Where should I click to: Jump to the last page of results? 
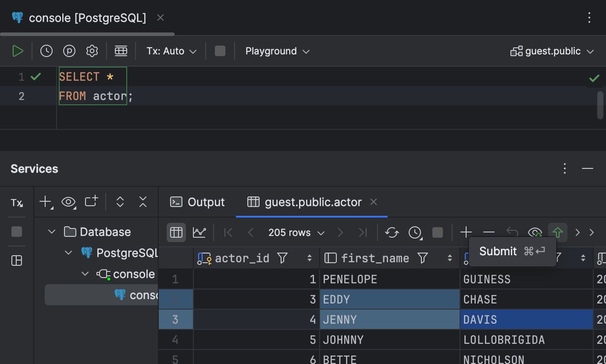tap(363, 232)
